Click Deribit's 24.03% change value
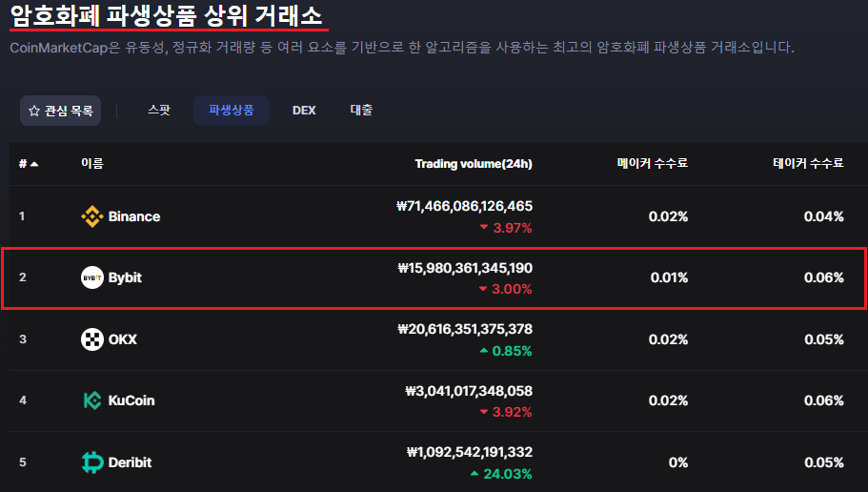 pos(501,474)
